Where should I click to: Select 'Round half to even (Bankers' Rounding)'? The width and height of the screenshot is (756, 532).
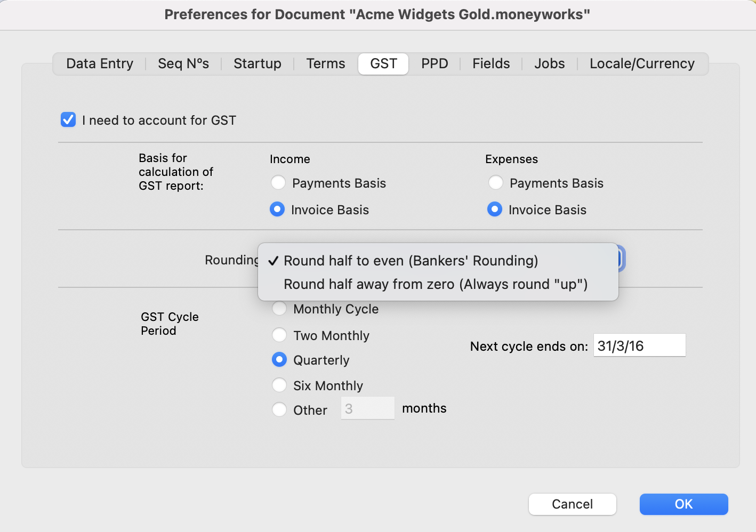point(411,261)
